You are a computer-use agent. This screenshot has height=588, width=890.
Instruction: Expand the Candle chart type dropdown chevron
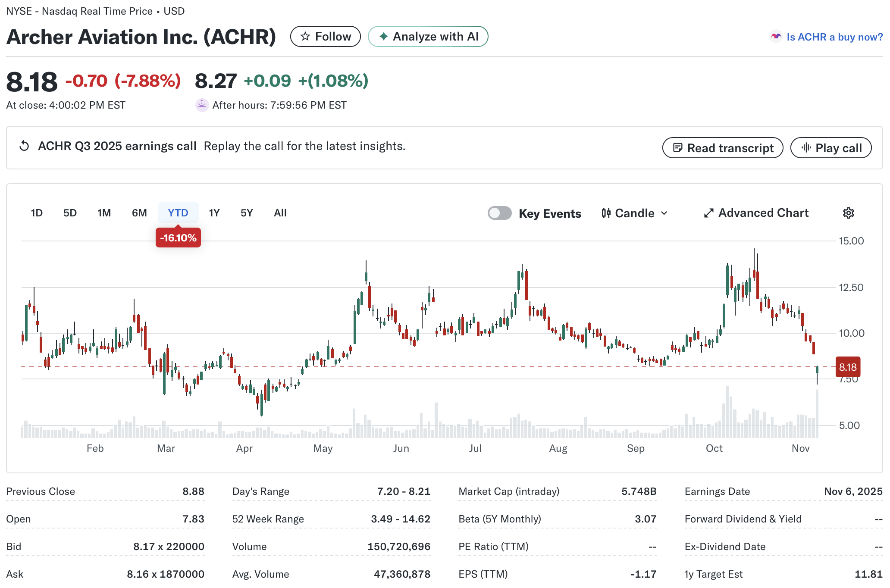click(664, 213)
